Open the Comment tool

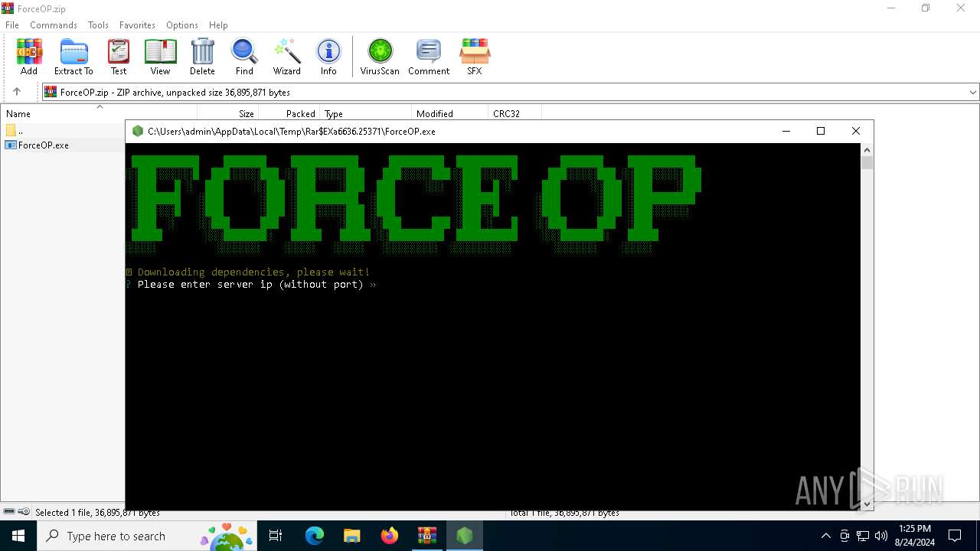(429, 57)
